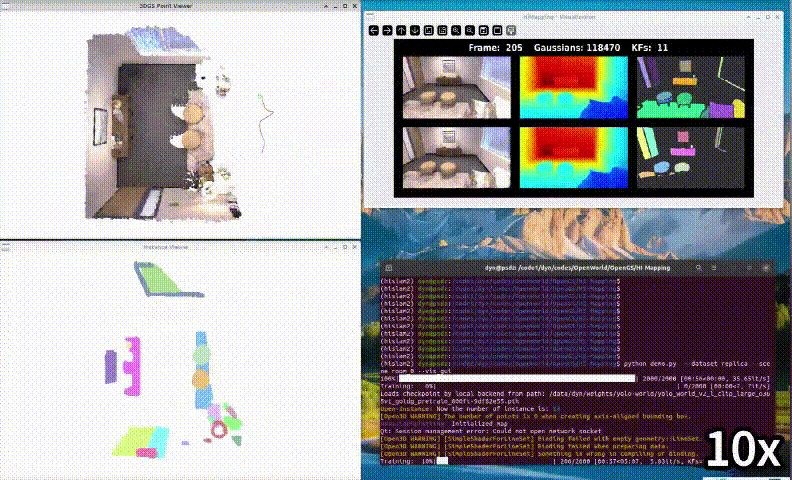The height and width of the screenshot is (480, 792).
Task: Click the gray last icon in visualizer toolbar
Action: click(x=511, y=31)
